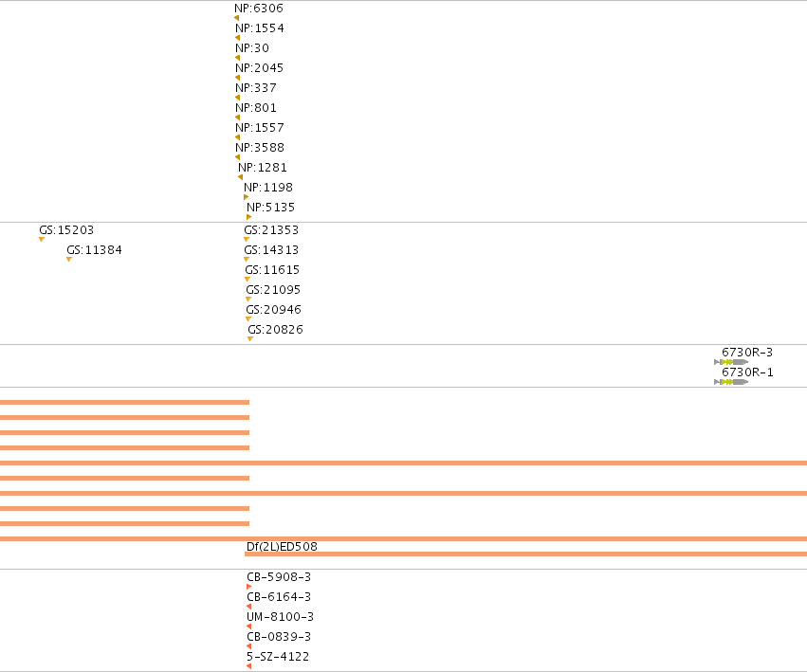Select the GS:14313 label

pos(271,250)
